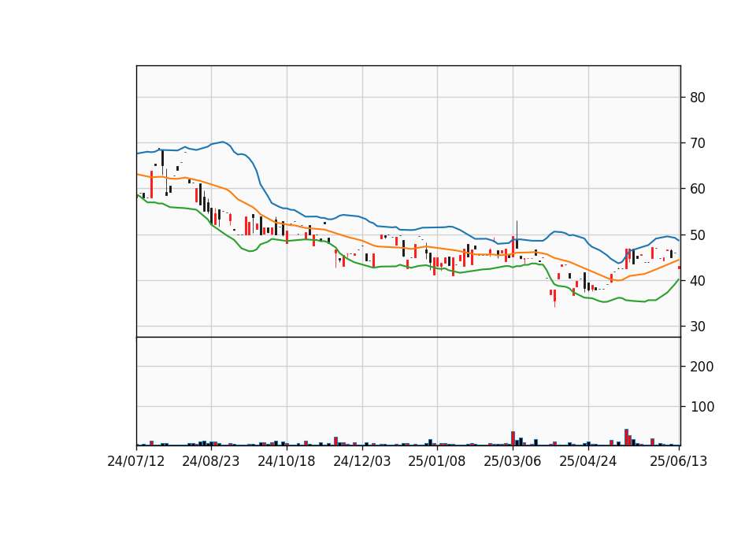756x543 pixels.
Task: Click the 24/08/23 date label
Action: pyautogui.click(x=211, y=462)
